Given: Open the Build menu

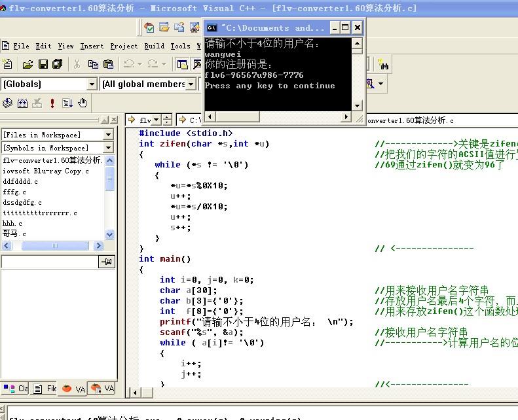Looking at the screenshot, I should (x=154, y=46).
